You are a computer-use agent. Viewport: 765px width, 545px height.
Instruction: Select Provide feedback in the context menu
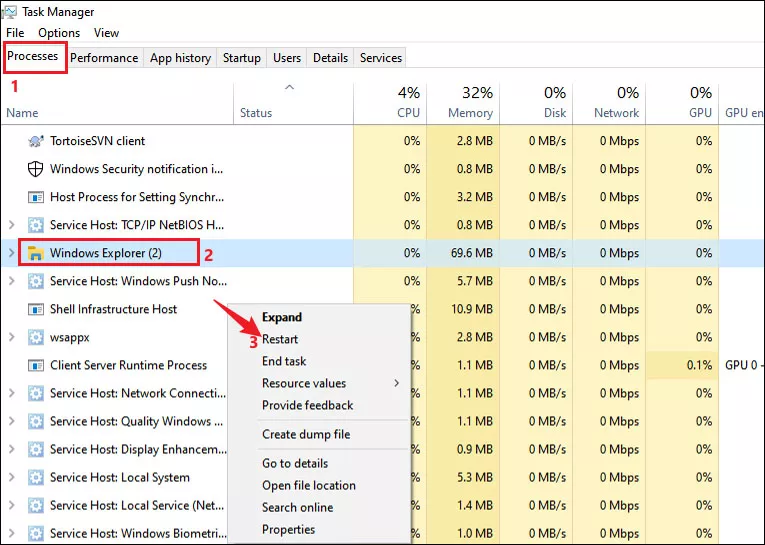[x=307, y=405]
